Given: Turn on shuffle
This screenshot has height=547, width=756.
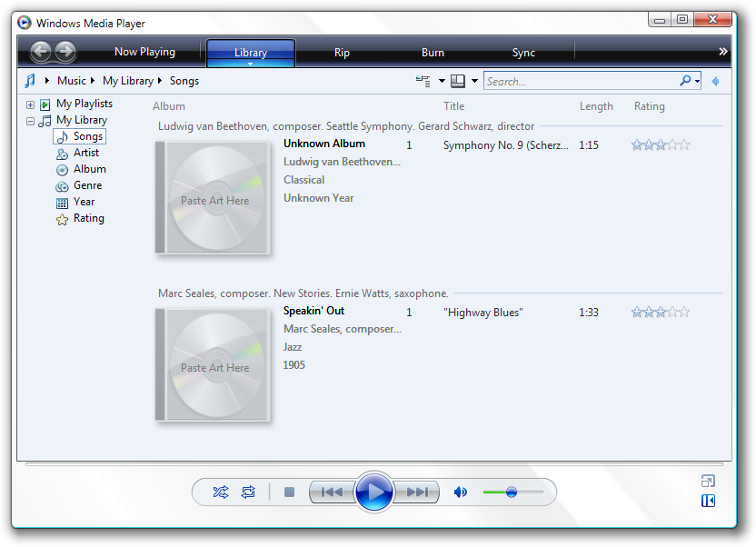Looking at the screenshot, I should pos(221,492).
